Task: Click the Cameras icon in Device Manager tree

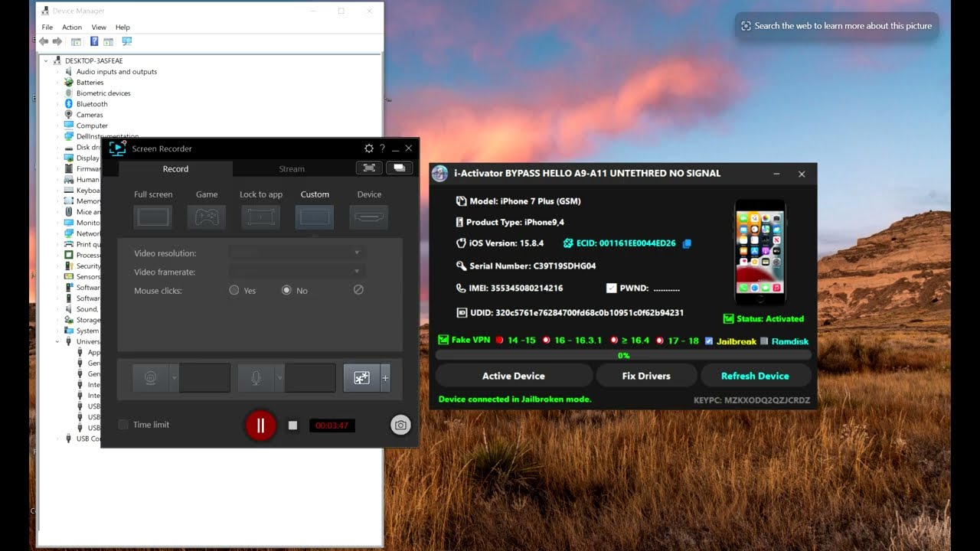Action: tap(69, 114)
